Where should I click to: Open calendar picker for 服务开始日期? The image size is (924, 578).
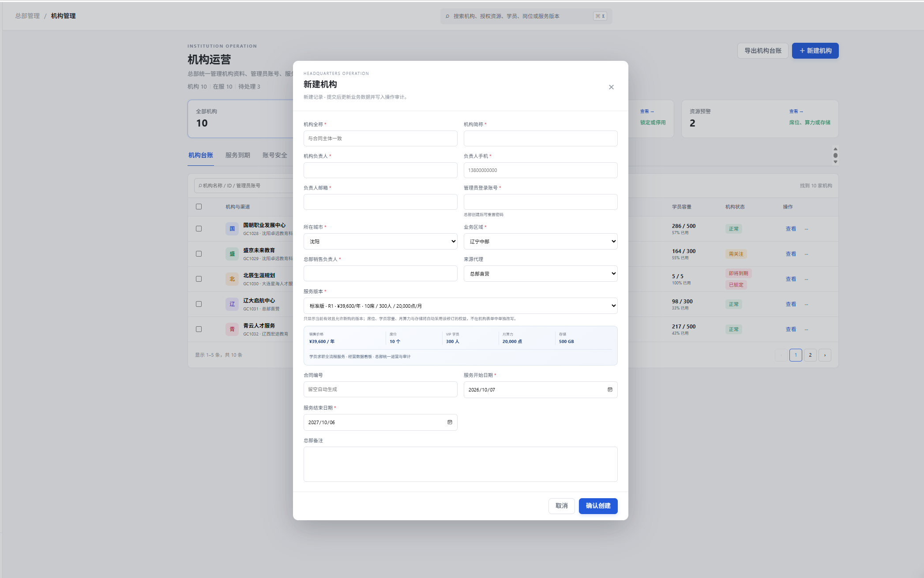pyautogui.click(x=610, y=390)
